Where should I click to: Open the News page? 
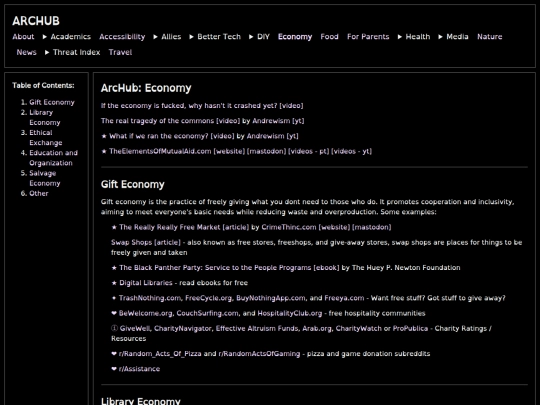tap(27, 52)
